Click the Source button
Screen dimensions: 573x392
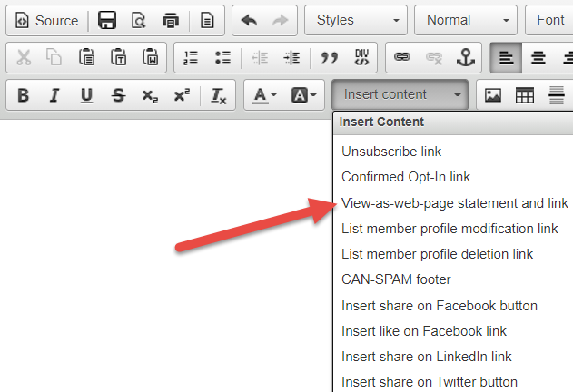coord(47,20)
